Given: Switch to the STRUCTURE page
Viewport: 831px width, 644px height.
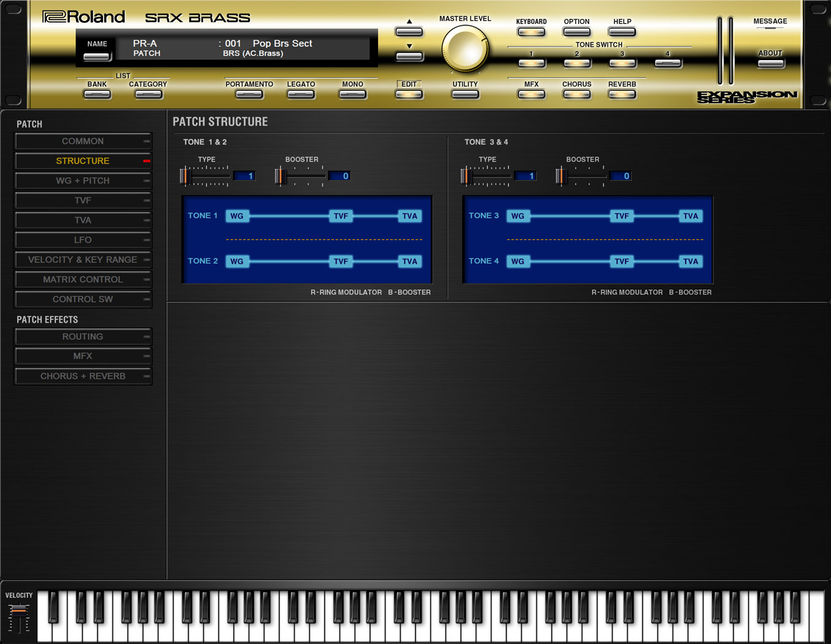Looking at the screenshot, I should 83,161.
